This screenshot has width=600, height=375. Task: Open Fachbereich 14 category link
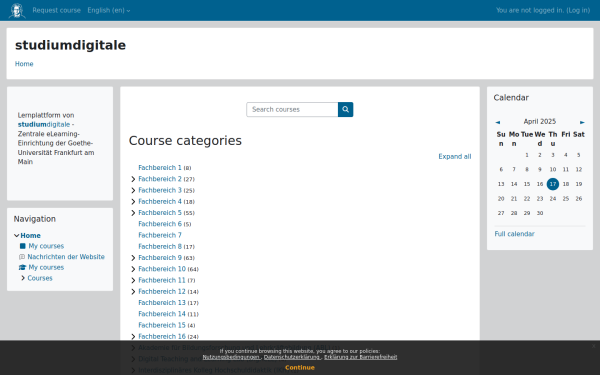[162, 314]
